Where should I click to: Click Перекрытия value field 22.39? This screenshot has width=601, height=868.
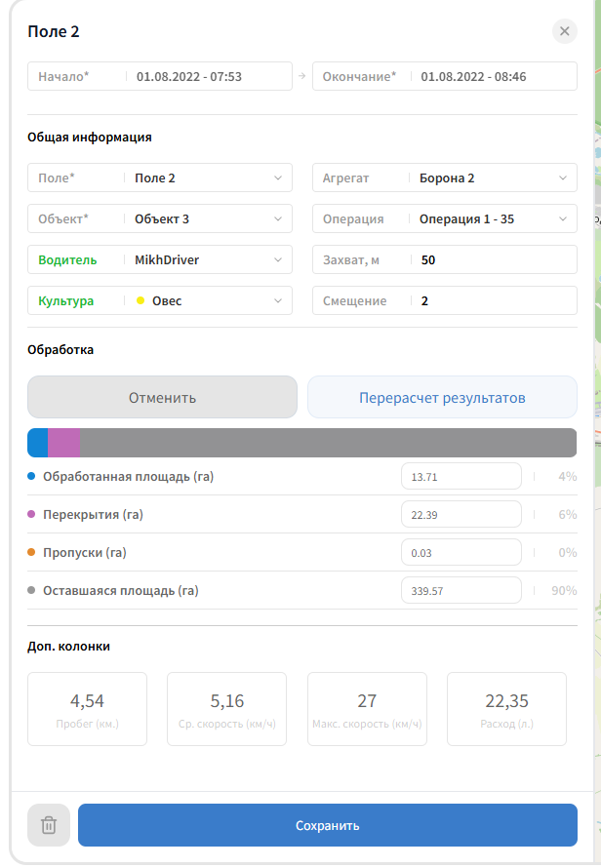click(x=461, y=515)
